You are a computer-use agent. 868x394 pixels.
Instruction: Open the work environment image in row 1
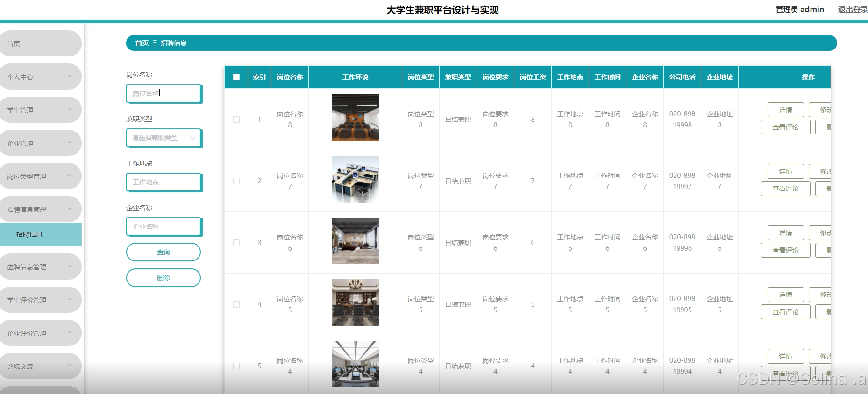coord(356,118)
